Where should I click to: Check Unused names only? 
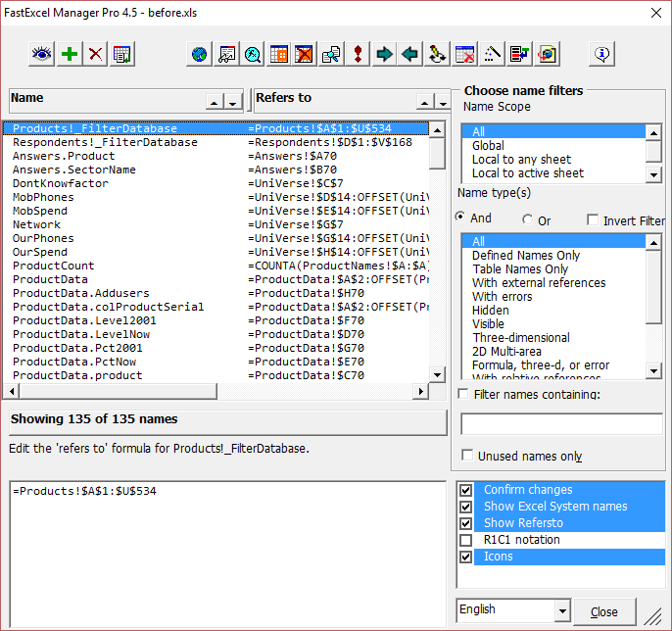[x=467, y=455]
